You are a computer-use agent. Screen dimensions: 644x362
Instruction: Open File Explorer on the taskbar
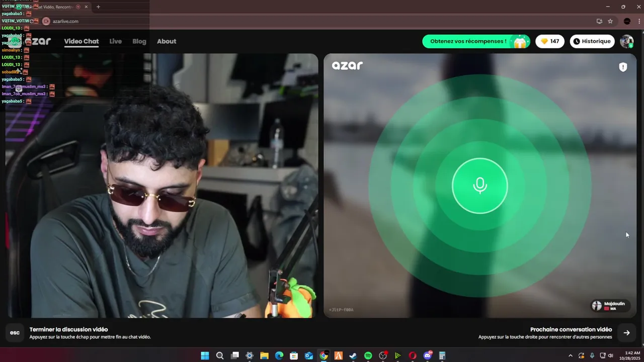tap(264, 355)
